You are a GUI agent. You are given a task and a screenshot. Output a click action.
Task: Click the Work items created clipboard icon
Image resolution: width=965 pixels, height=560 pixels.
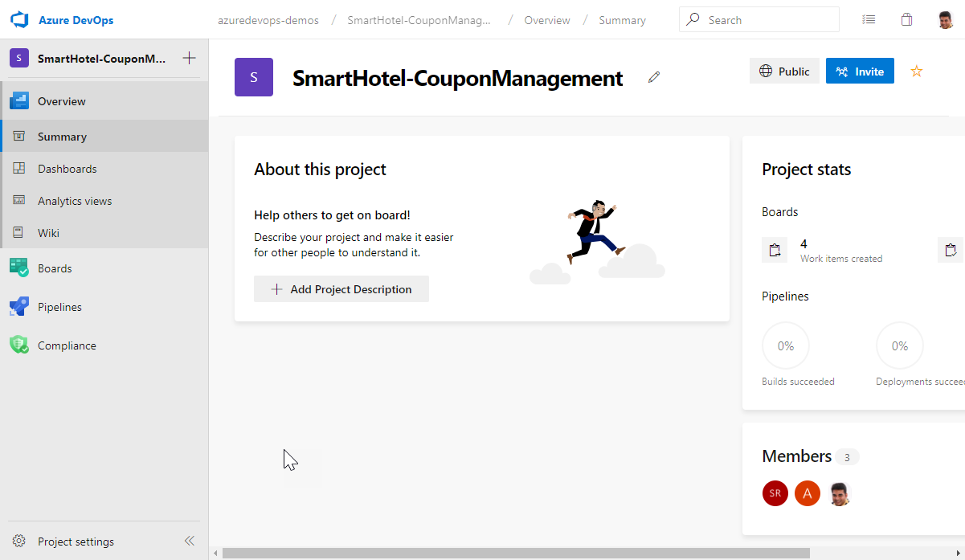click(775, 250)
